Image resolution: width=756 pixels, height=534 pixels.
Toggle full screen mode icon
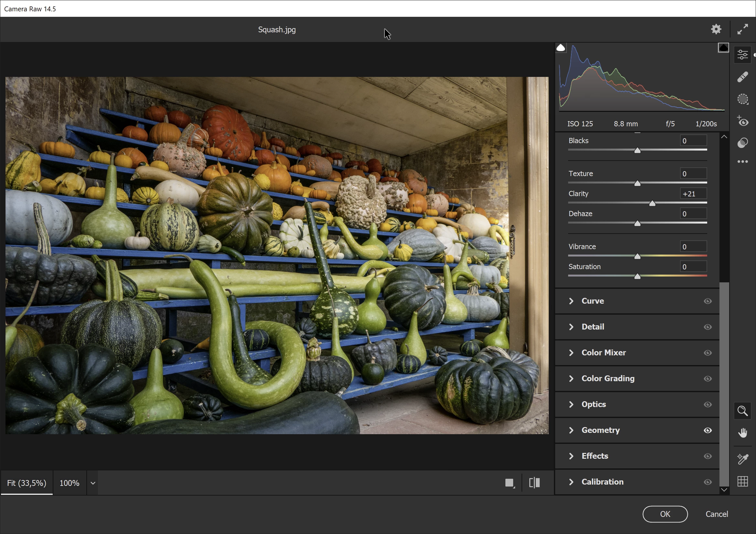coord(742,29)
